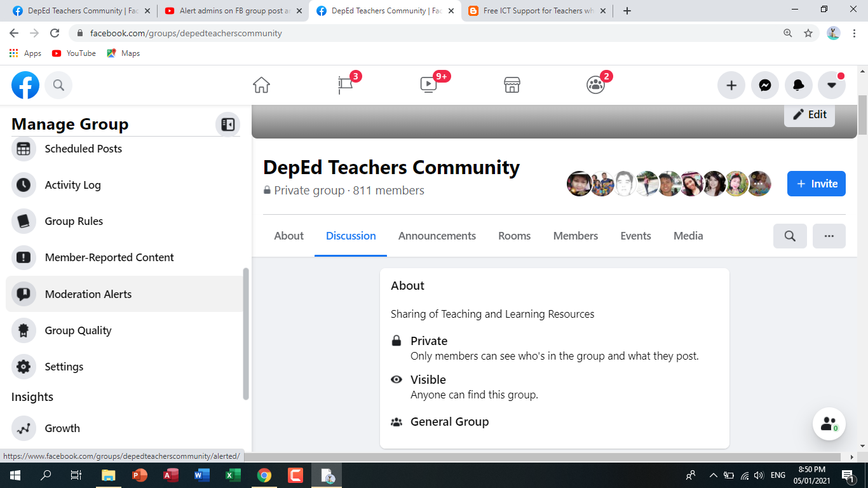The width and height of the screenshot is (868, 488).
Task: Collapse the Manage Group sidebar panel
Action: pos(227,125)
